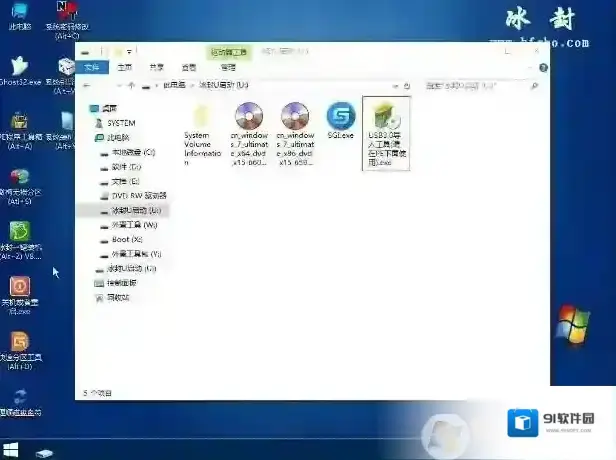Screen dimensions: 616x460
Task: Select the USB3.0 import tool exe file
Action: [x=384, y=130]
